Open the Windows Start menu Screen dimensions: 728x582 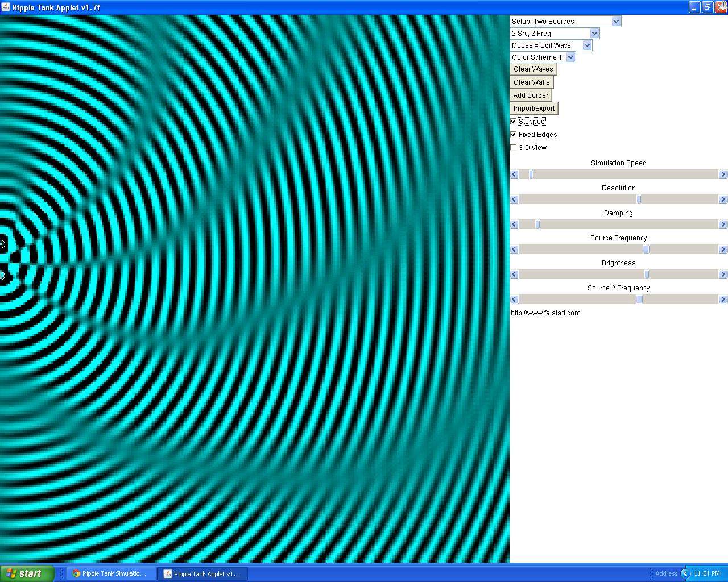pos(27,573)
